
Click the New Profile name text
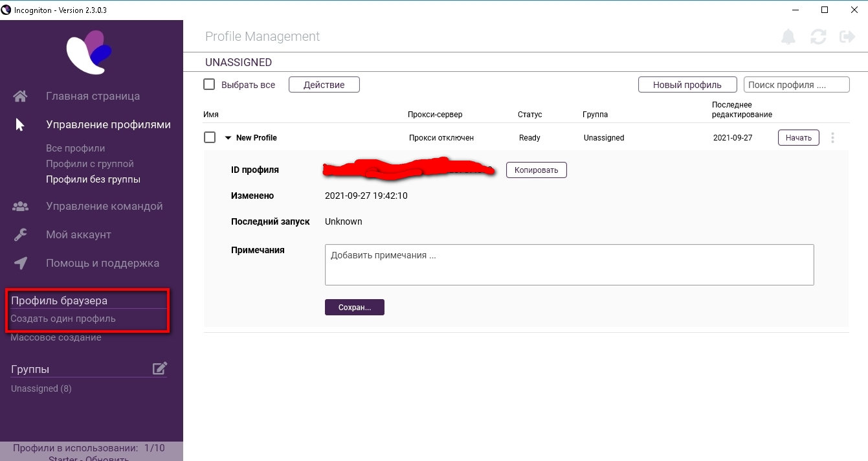256,138
